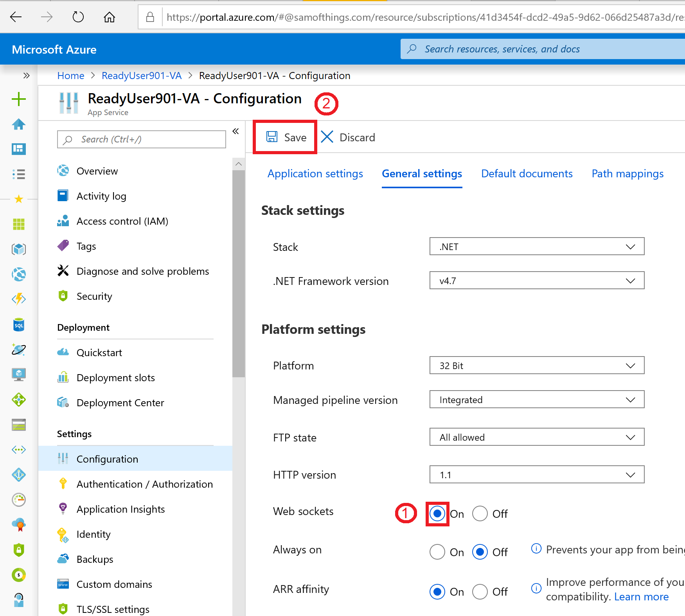Collapse the resource menu with double chevron
685x616 pixels.
pos(236,131)
